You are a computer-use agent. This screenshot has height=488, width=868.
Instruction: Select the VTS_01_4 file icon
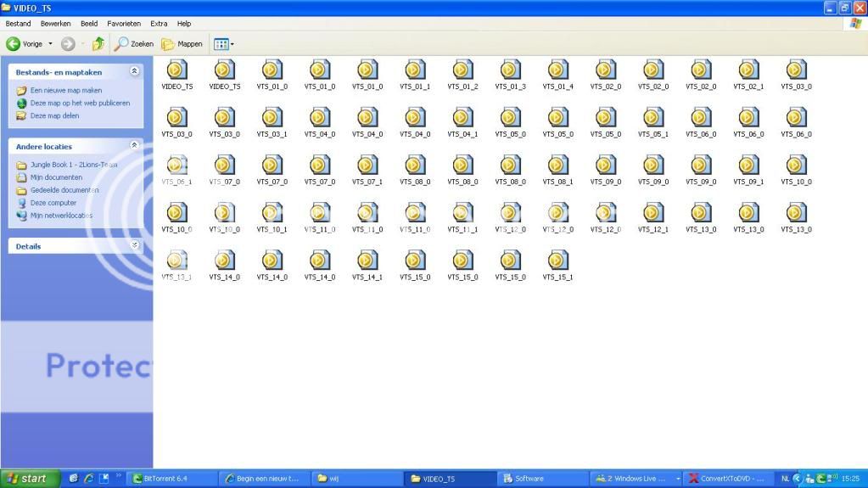(557, 70)
